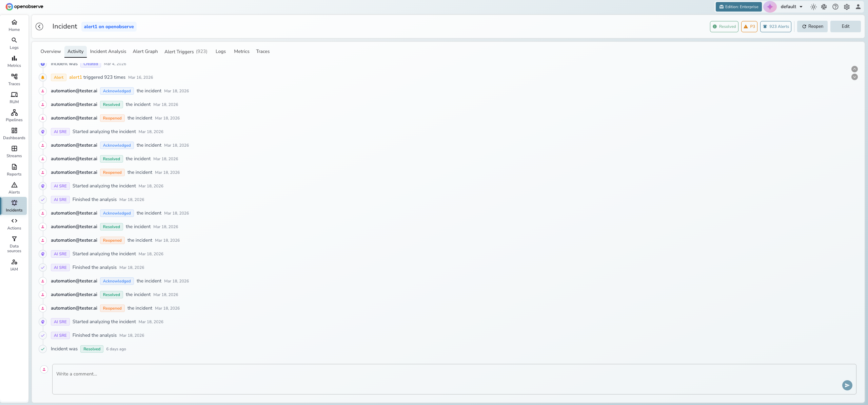This screenshot has height=405, width=868.
Task: Open the Pipelines panel
Action: coord(14,115)
